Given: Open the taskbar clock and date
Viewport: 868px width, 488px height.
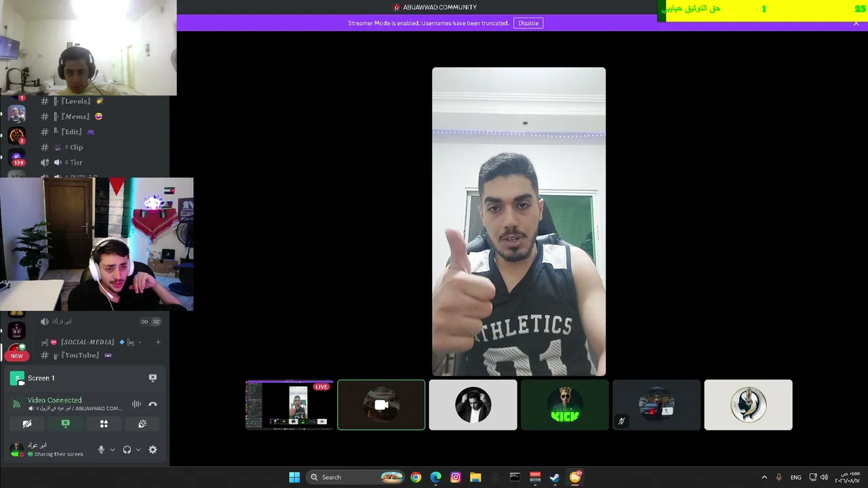Looking at the screenshot, I should [847, 477].
